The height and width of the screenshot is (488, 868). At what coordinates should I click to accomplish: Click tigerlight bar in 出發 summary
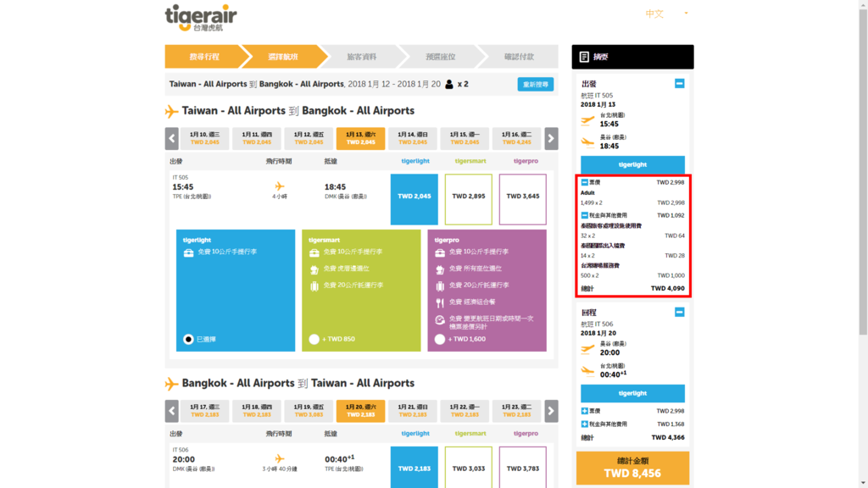pyautogui.click(x=632, y=164)
